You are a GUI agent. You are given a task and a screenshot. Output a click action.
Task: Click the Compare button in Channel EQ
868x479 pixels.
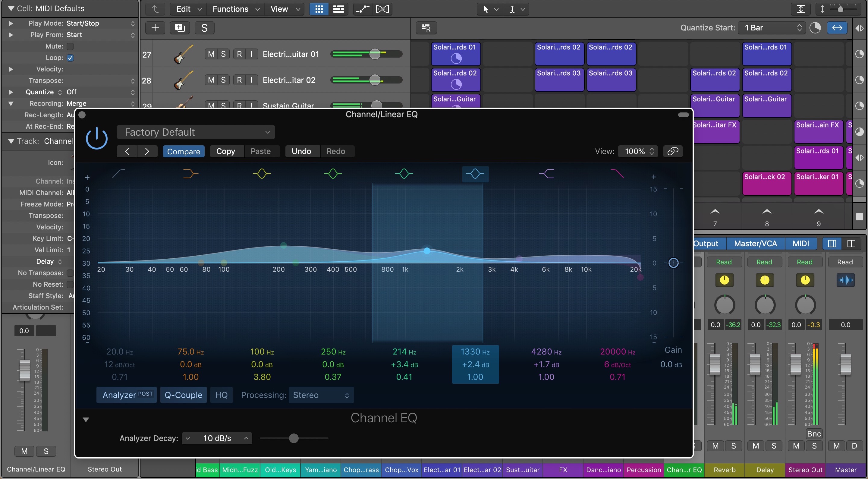[x=184, y=151]
